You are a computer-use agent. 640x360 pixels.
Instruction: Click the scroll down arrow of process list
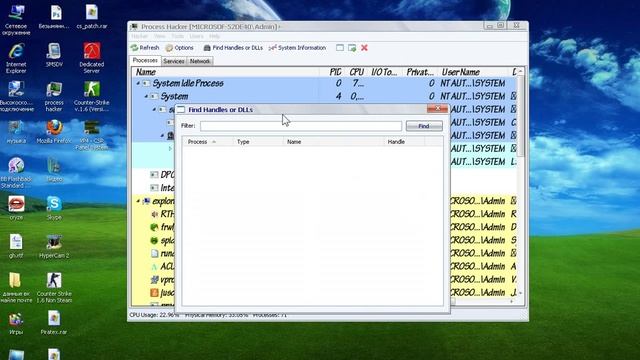(520, 293)
